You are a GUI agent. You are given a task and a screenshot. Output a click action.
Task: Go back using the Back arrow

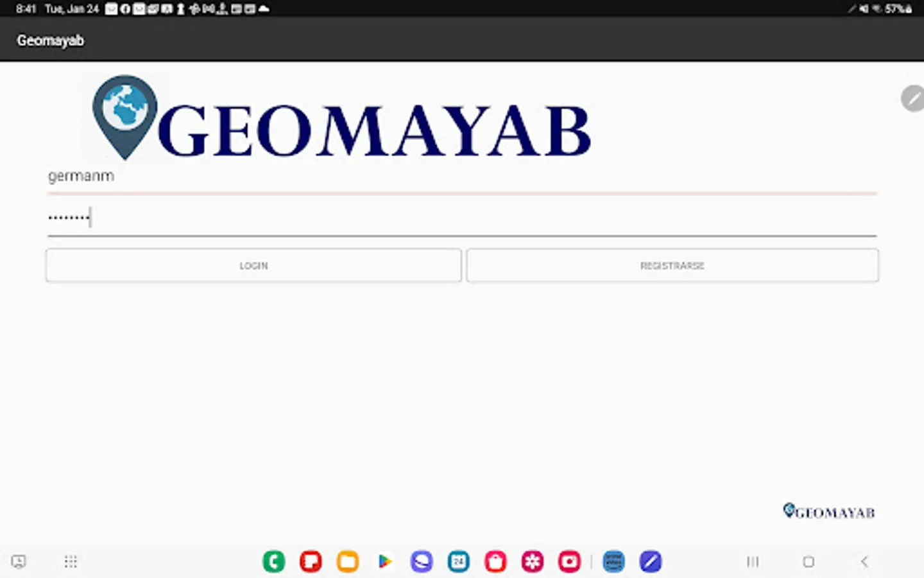click(x=864, y=562)
